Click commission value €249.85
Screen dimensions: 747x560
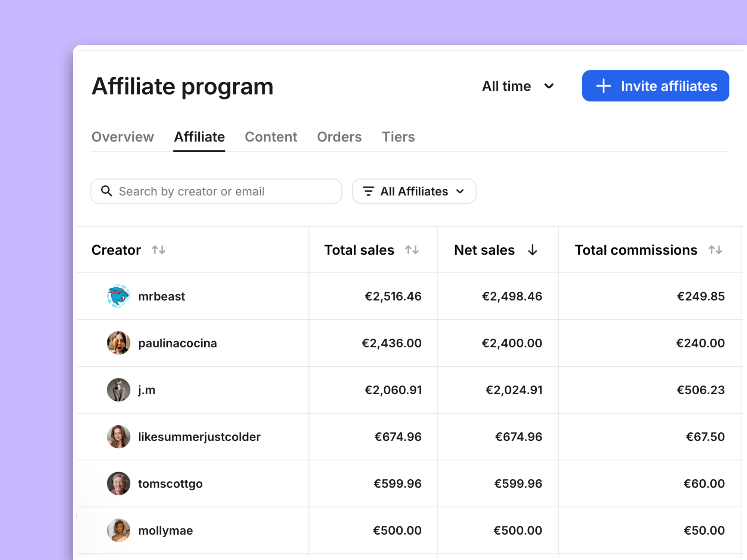coord(701,296)
